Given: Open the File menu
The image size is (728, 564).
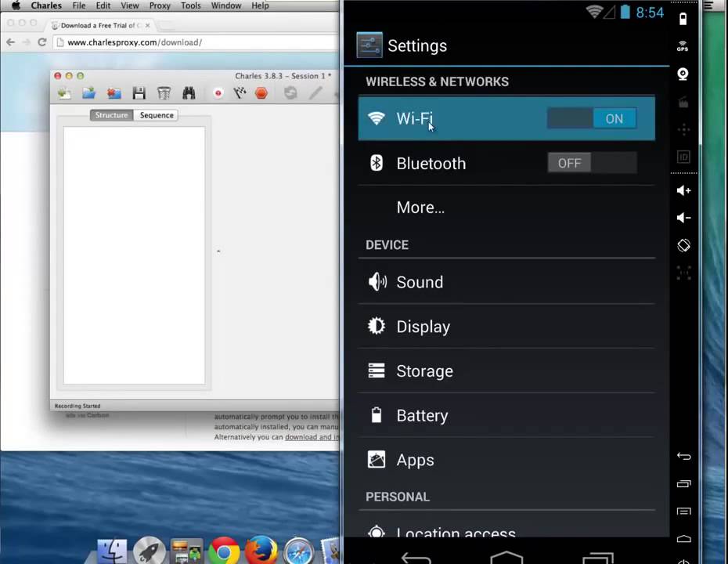Looking at the screenshot, I should (x=79, y=5).
